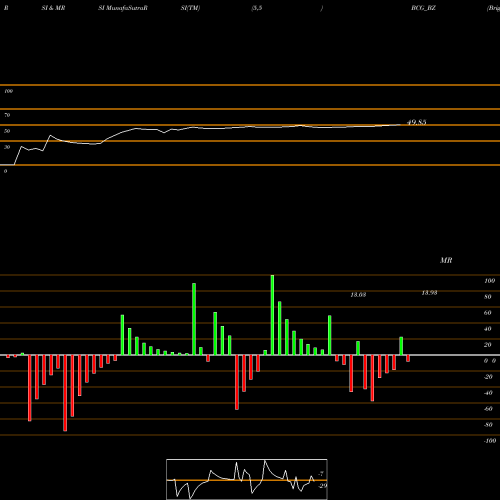Click the 60 label on MR axis
This screenshot has width=500, height=500.
488,313
